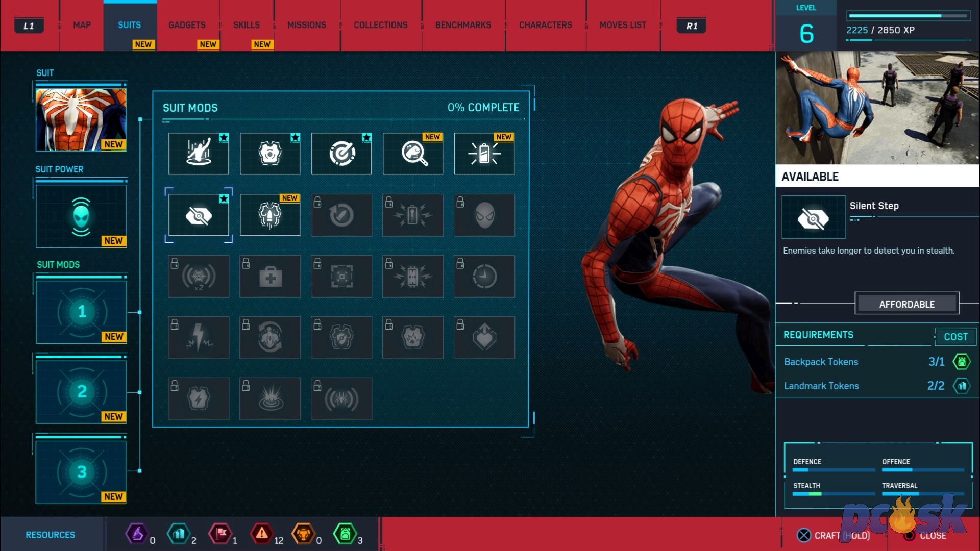Click the Silent Step icon in details panel
This screenshot has width=980, height=551.
pyautogui.click(x=814, y=217)
